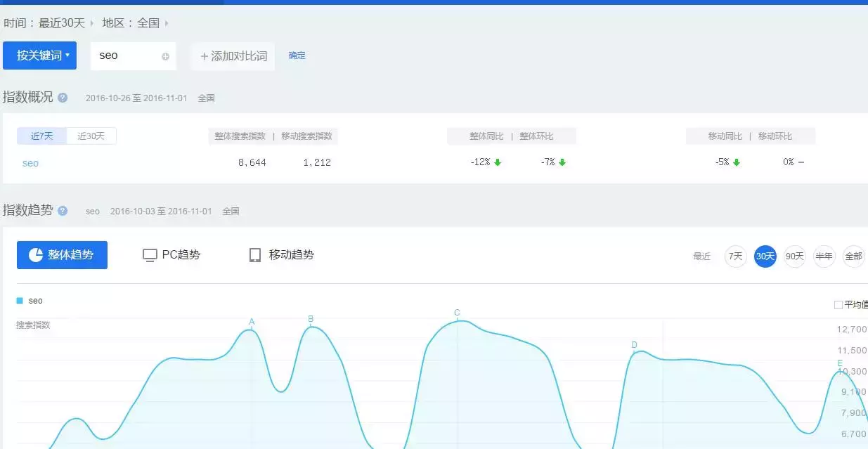
Task: Click the 0% mobile month-over-month value
Action: (x=789, y=162)
